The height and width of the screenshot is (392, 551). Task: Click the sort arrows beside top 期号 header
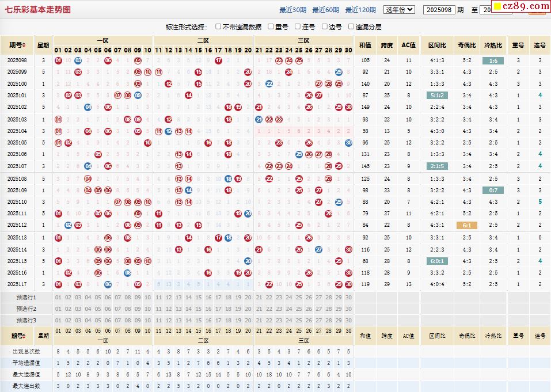pos(24,45)
